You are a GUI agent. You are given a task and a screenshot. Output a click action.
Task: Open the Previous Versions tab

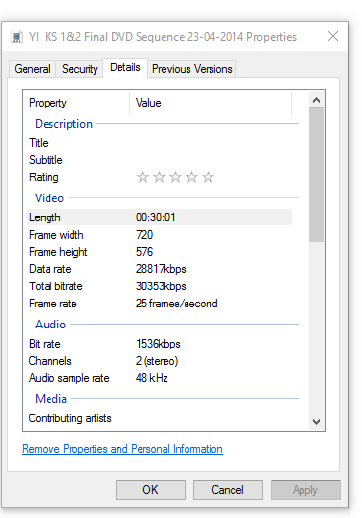(x=192, y=69)
